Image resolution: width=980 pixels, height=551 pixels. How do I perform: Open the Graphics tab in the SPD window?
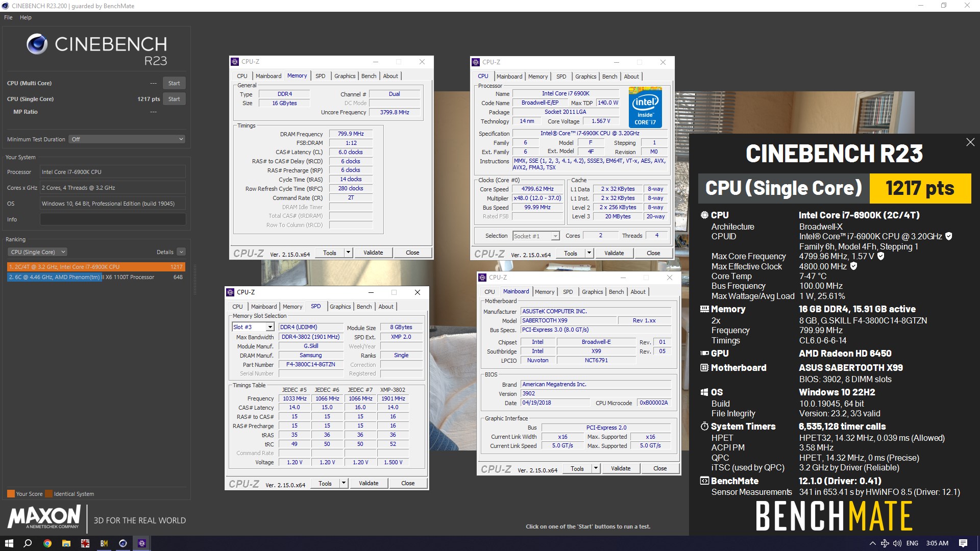click(340, 307)
